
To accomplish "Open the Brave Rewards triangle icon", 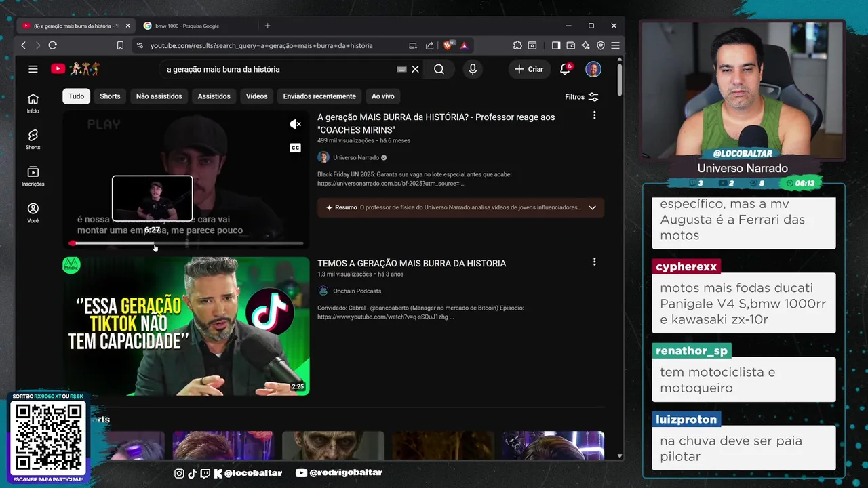I will [464, 45].
